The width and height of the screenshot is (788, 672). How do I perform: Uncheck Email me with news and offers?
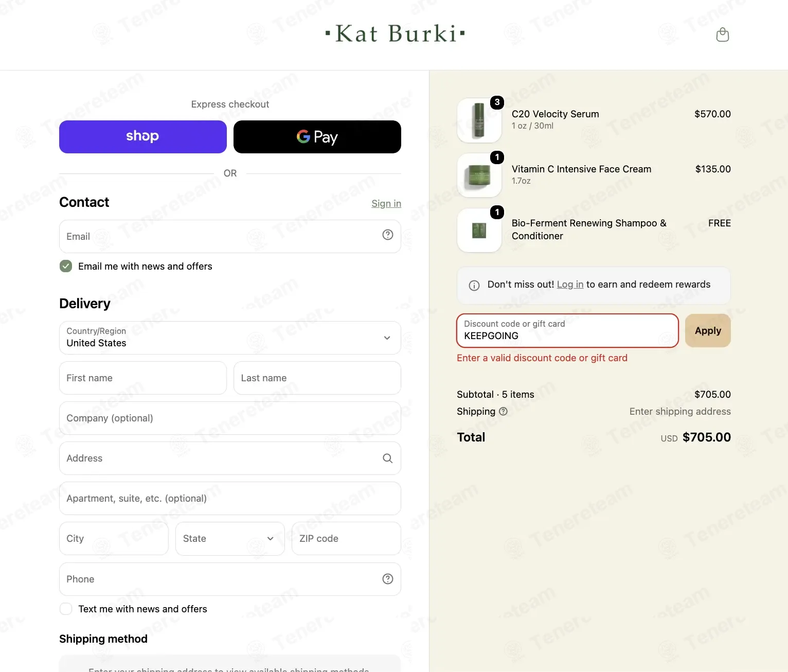[x=66, y=266]
